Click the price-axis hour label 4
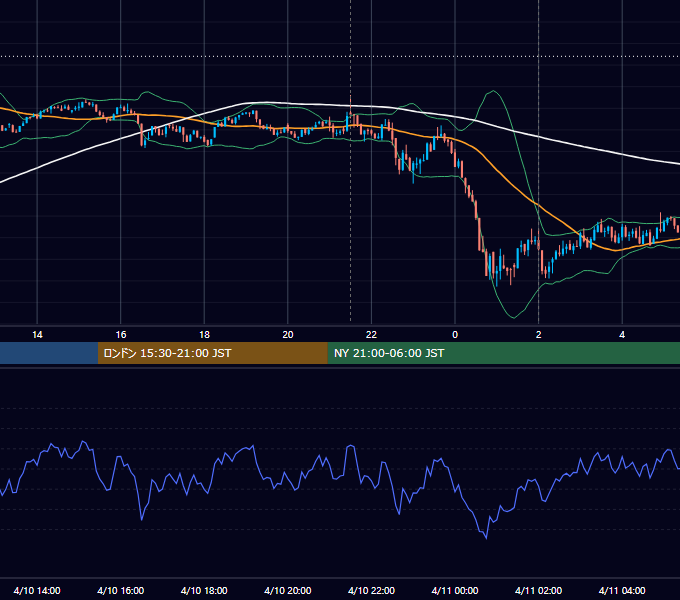The width and height of the screenshot is (680, 600). pyautogui.click(x=622, y=335)
